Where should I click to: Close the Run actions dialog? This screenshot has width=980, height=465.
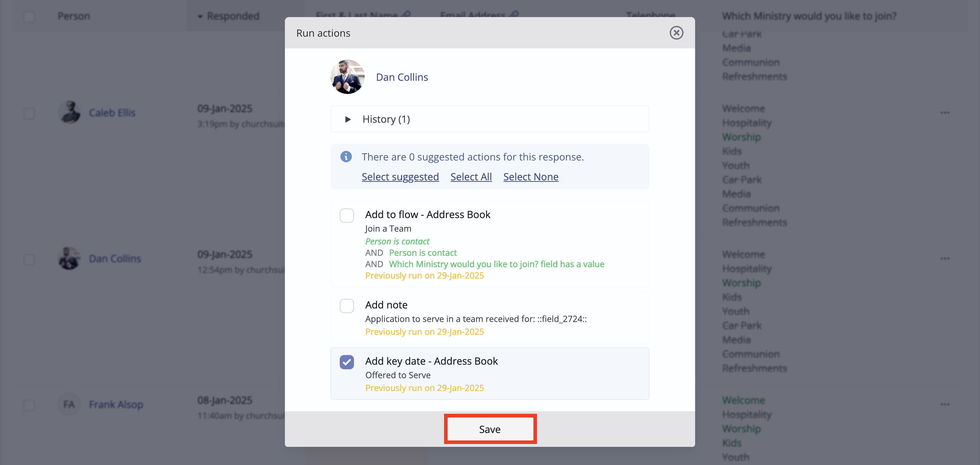(x=676, y=33)
